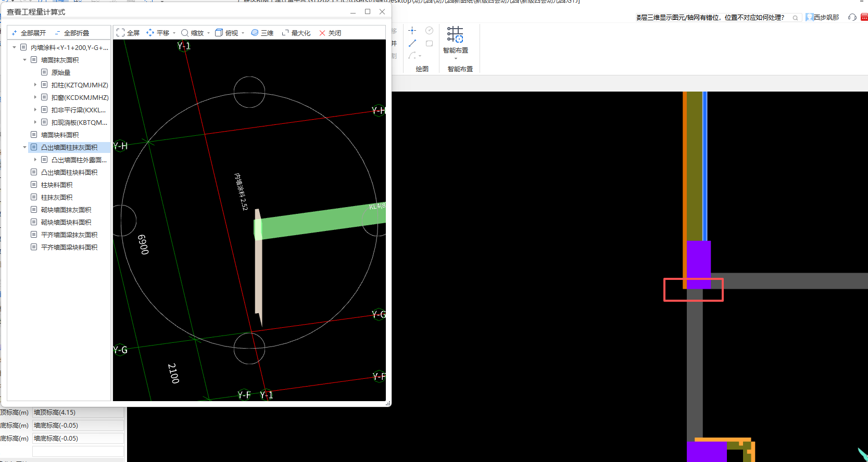Viewport: 868px width, 462px height.
Task: Collapse the 墙面抹灰面积 tree node
Action: [24, 60]
